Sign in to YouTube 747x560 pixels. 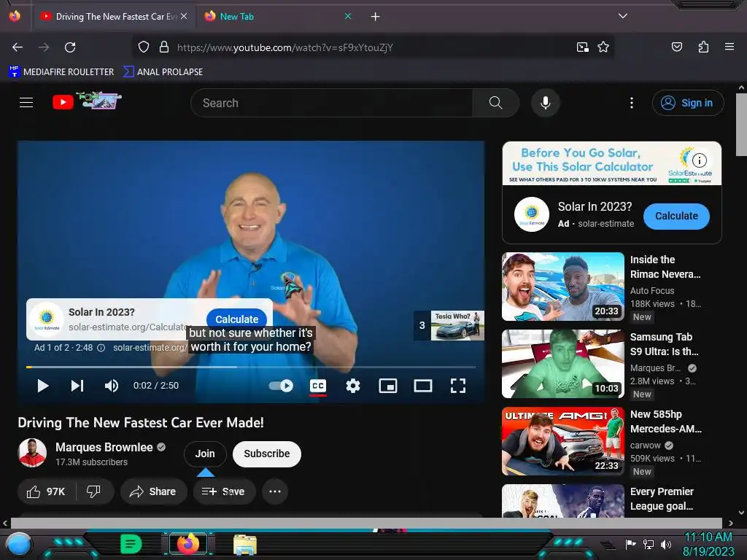(x=688, y=103)
